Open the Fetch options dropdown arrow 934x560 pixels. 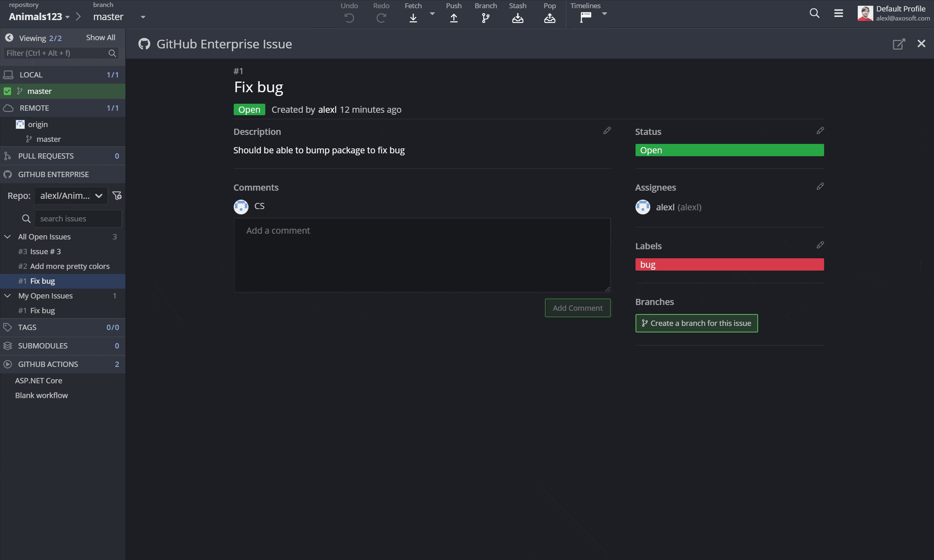[432, 14]
